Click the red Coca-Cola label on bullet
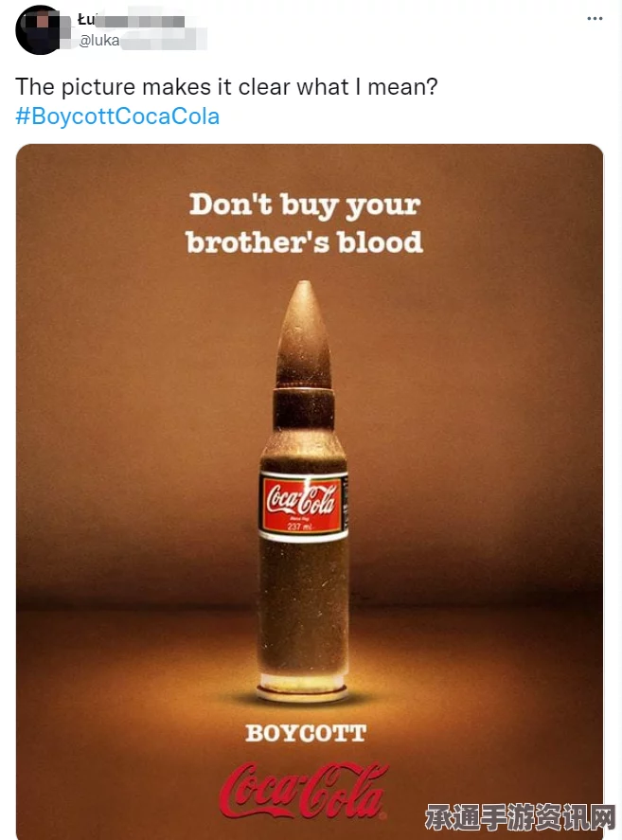Screen dimensions: 622x840 [x=303, y=505]
